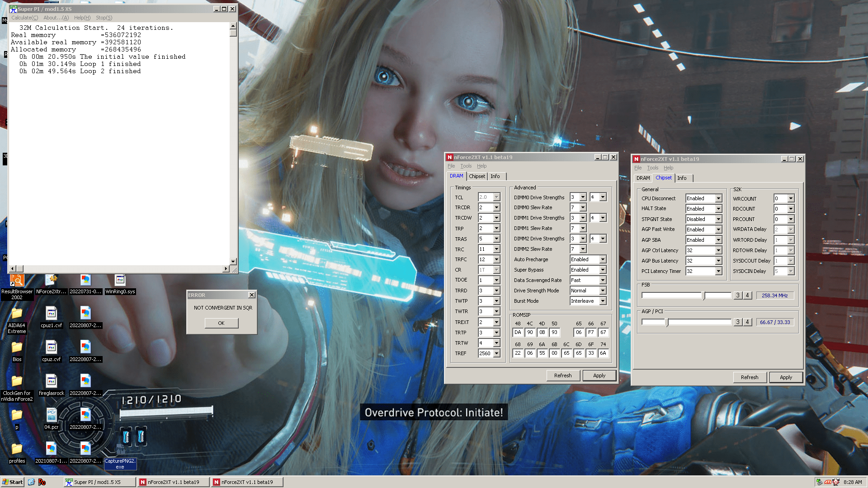The height and width of the screenshot is (488, 868).
Task: Click OK in the ERROR dialog
Action: click(221, 323)
